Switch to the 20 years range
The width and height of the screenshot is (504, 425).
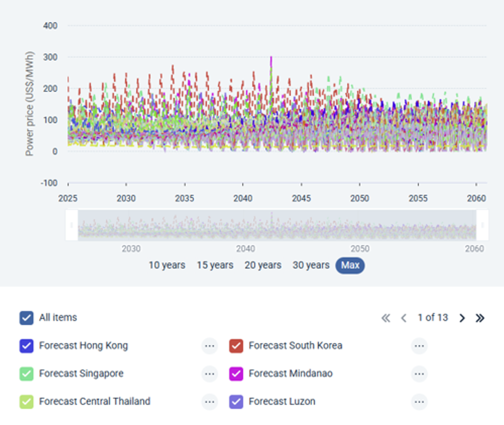point(263,265)
